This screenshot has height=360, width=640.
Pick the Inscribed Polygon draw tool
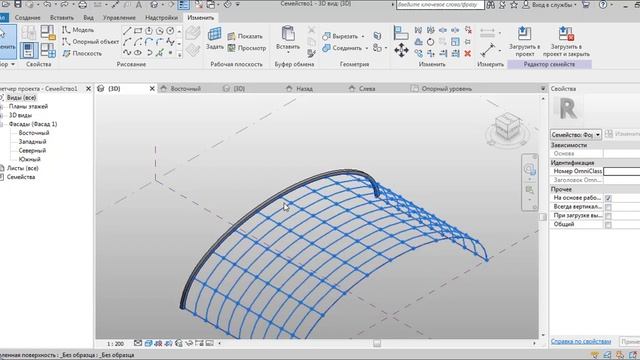[149, 31]
